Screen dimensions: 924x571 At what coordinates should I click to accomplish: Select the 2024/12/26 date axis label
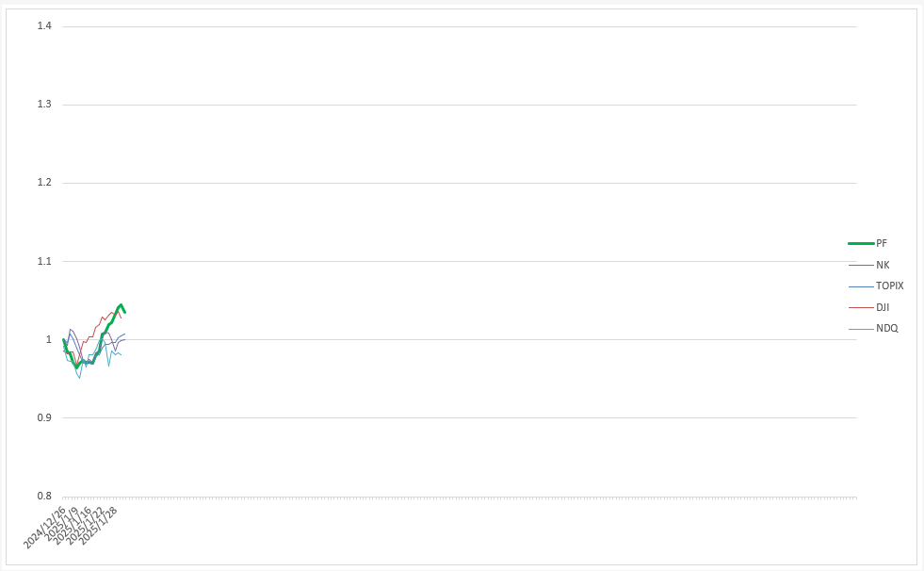pyautogui.click(x=45, y=527)
